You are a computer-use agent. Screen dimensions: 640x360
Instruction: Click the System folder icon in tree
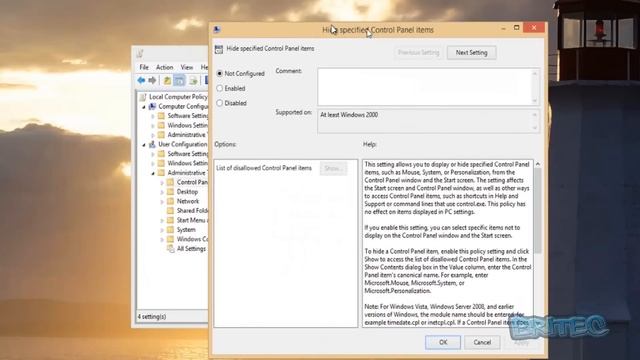[170, 229]
